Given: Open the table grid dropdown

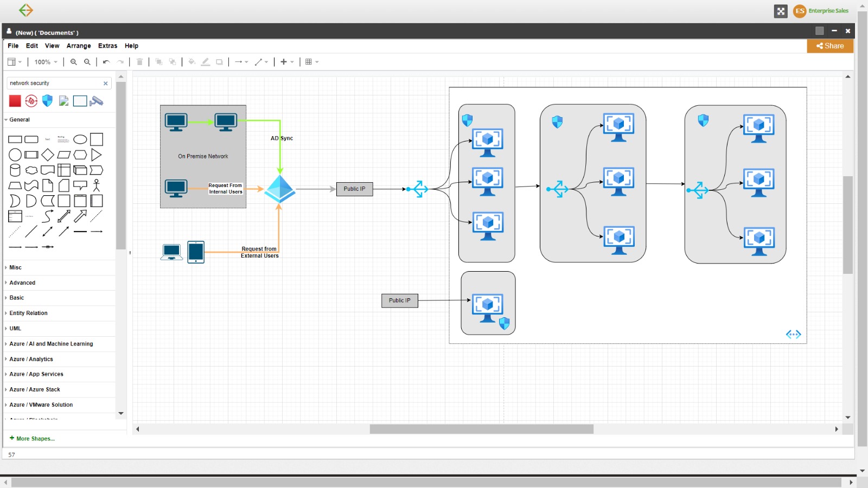Looking at the screenshot, I should (x=312, y=62).
